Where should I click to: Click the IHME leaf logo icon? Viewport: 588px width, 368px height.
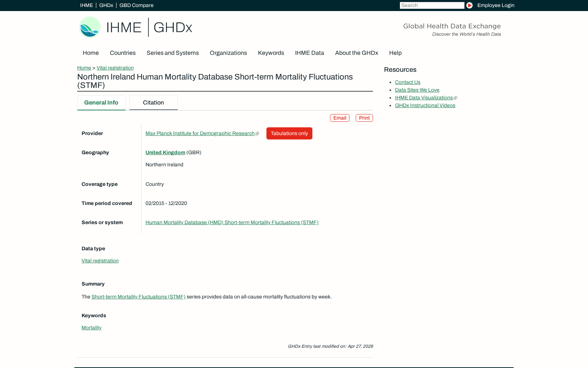point(90,27)
